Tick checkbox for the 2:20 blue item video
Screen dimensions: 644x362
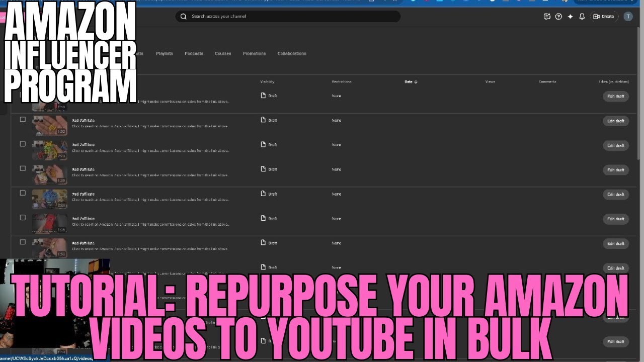pyautogui.click(x=23, y=193)
